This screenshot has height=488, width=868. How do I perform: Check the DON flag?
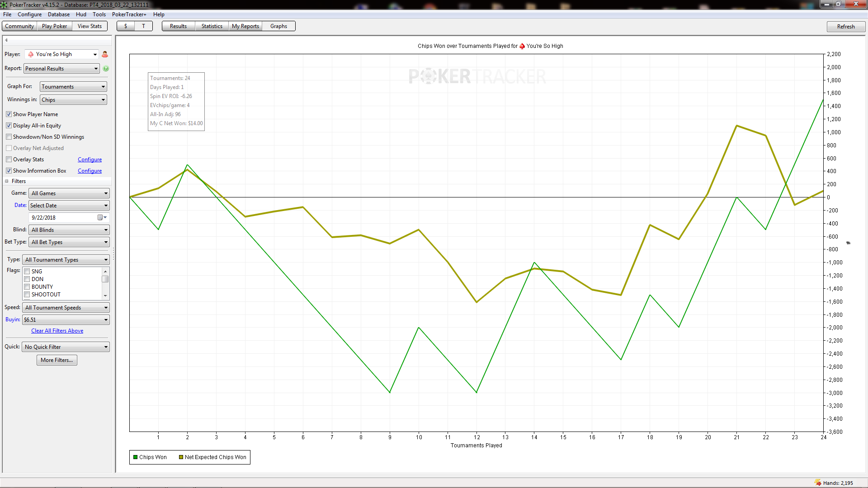(x=27, y=279)
